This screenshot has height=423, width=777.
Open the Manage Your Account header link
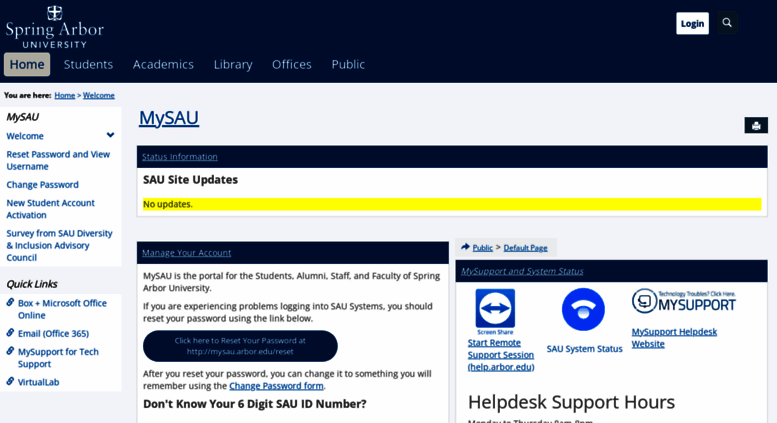coord(186,253)
